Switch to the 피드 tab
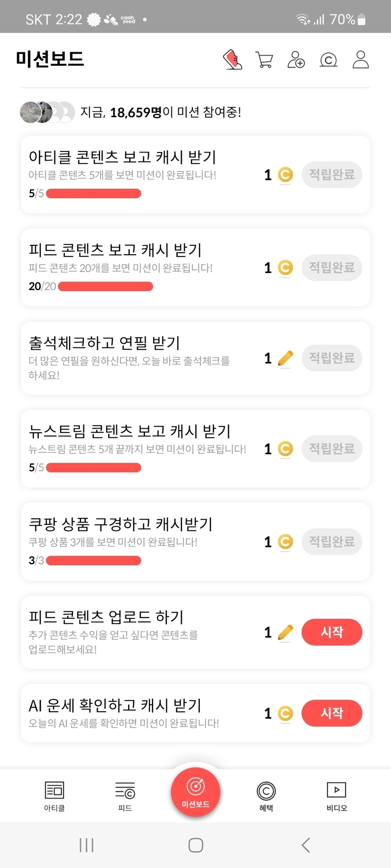The image size is (391, 868). click(125, 796)
